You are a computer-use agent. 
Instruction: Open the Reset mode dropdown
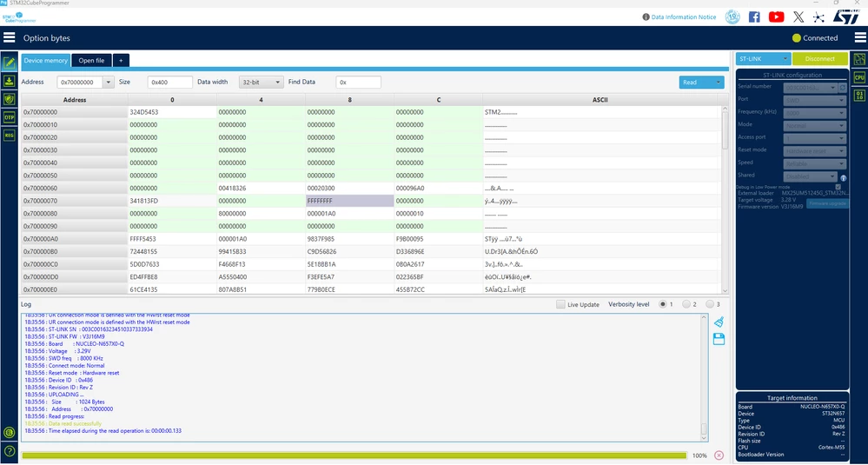[x=815, y=150]
